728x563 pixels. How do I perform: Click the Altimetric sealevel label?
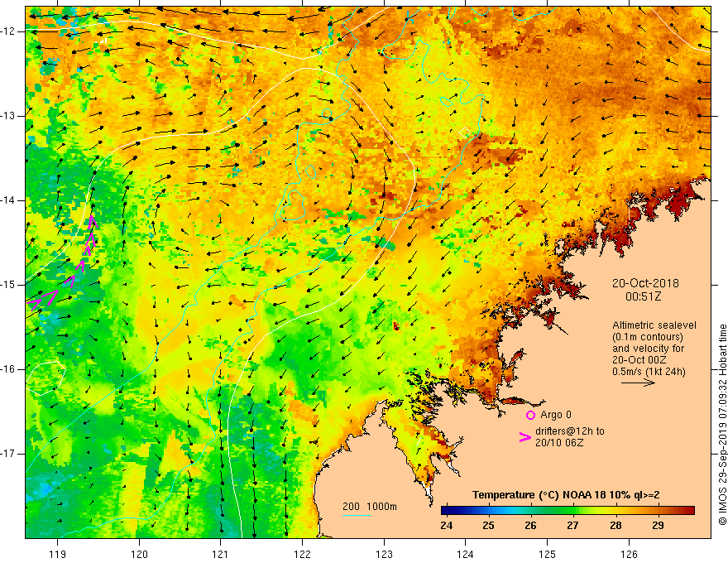click(654, 325)
